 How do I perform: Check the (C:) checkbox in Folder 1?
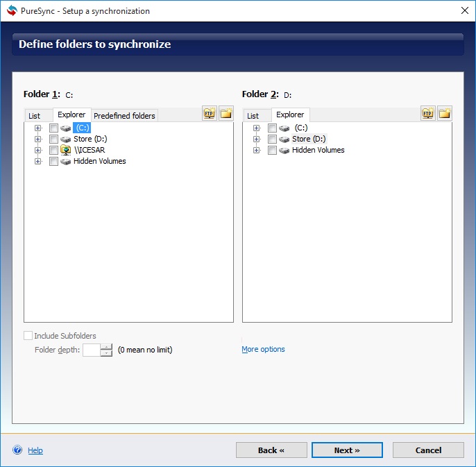pyautogui.click(x=53, y=128)
